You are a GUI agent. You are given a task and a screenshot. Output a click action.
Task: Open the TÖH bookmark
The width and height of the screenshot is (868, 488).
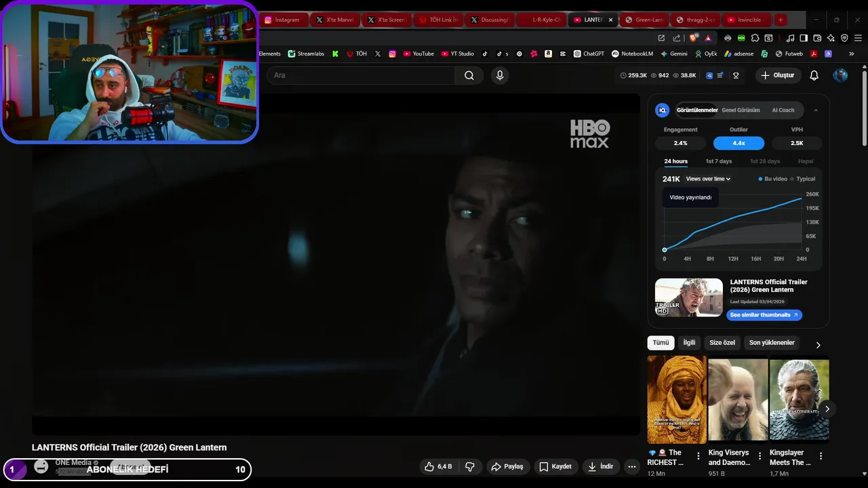pyautogui.click(x=357, y=54)
